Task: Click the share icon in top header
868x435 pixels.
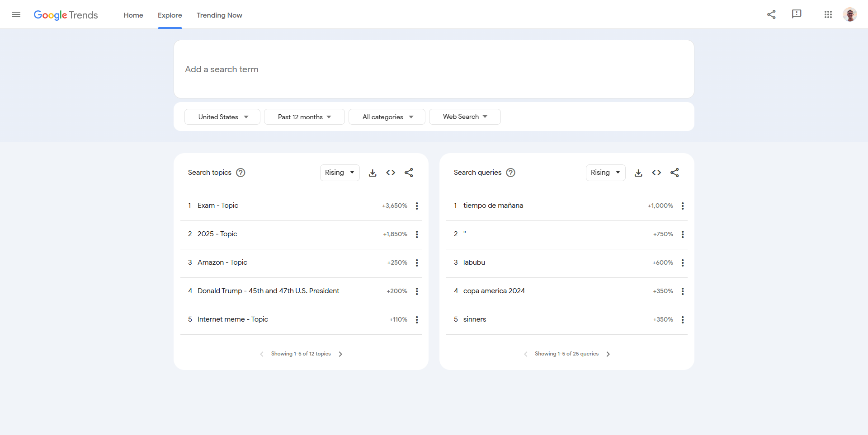Action: point(771,14)
